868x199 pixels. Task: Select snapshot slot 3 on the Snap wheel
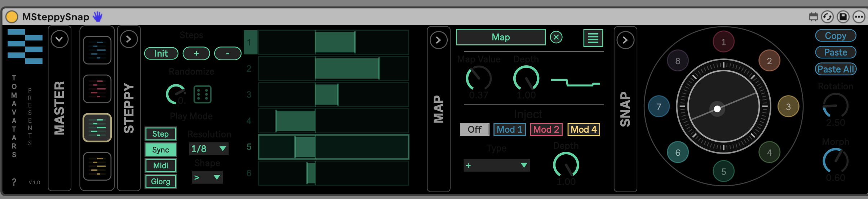pos(788,107)
